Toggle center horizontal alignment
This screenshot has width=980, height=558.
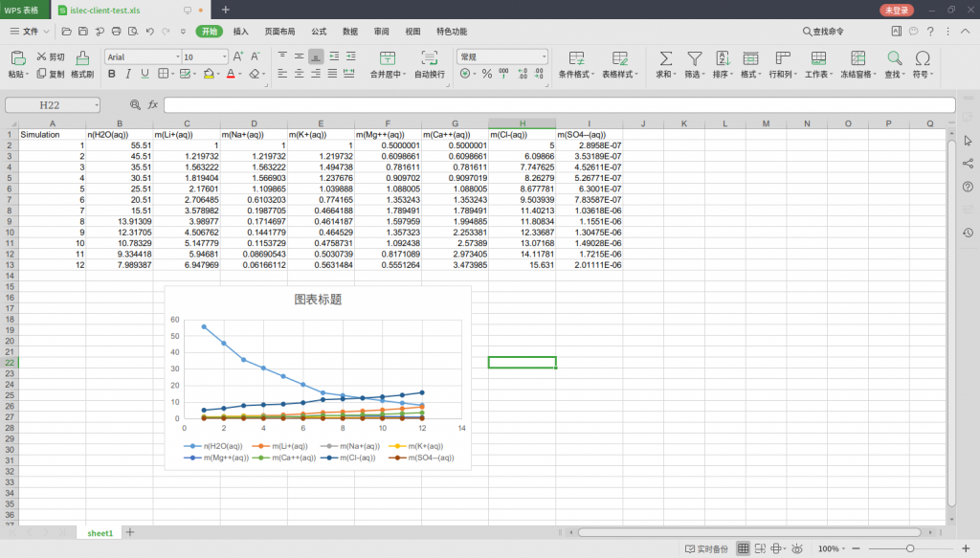pos(300,74)
